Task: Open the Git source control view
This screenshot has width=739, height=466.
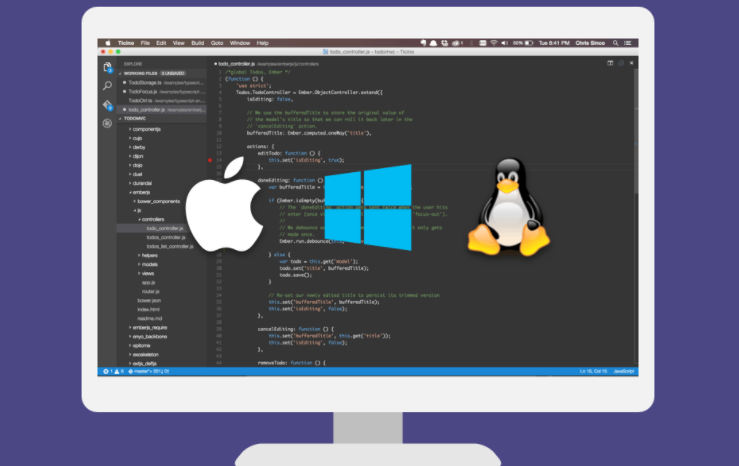Action: point(107,105)
